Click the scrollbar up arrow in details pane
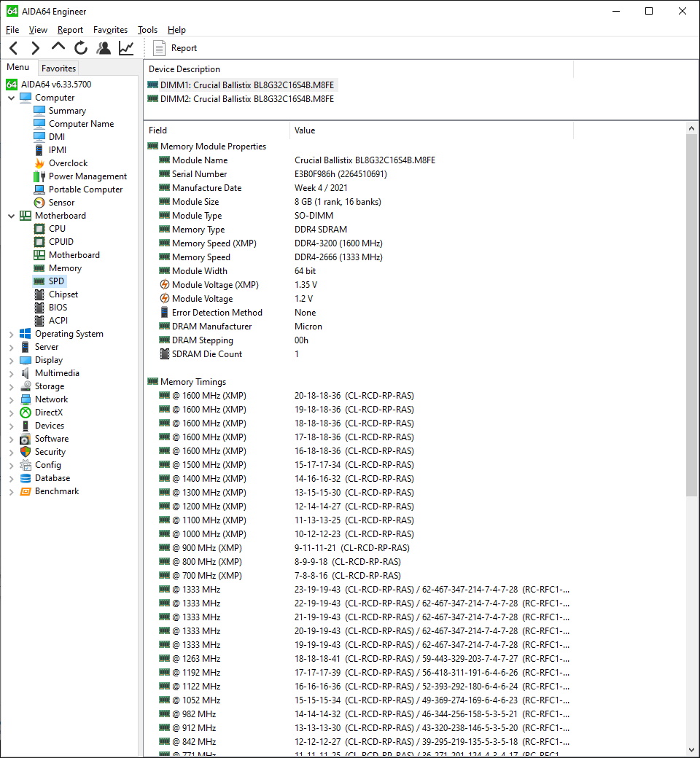Screen dimensions: 700x758 coord(691,128)
